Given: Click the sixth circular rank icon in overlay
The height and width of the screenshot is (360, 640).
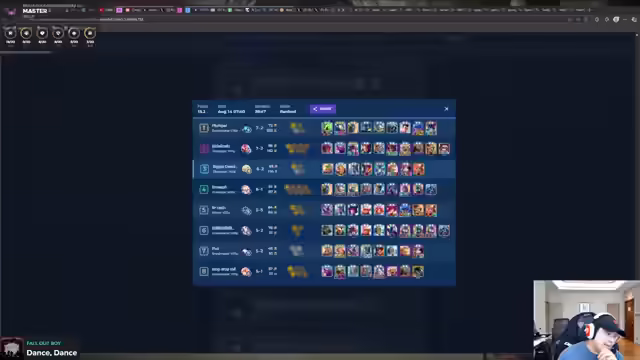Looking at the screenshot, I should tap(90, 33).
